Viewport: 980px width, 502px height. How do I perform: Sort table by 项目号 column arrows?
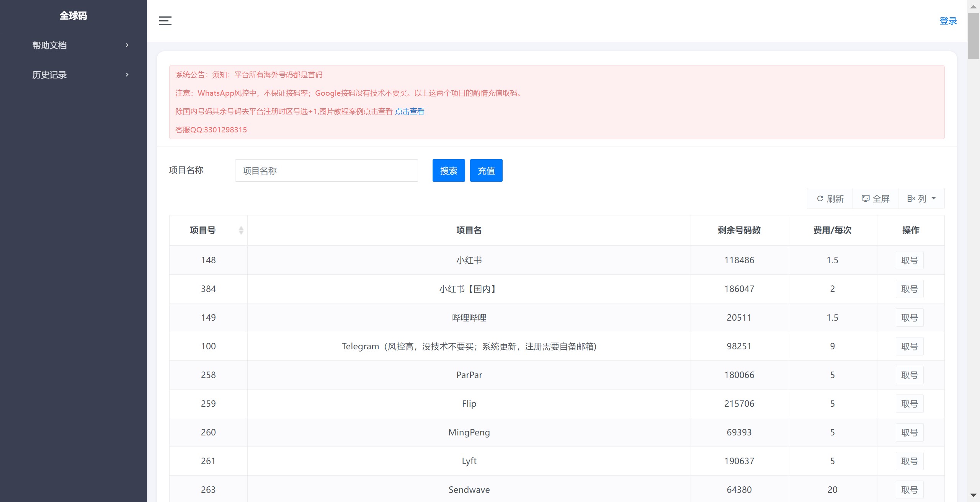point(241,230)
